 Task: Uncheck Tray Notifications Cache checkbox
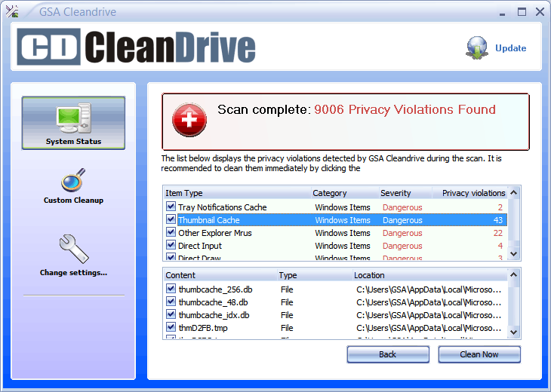(171, 207)
